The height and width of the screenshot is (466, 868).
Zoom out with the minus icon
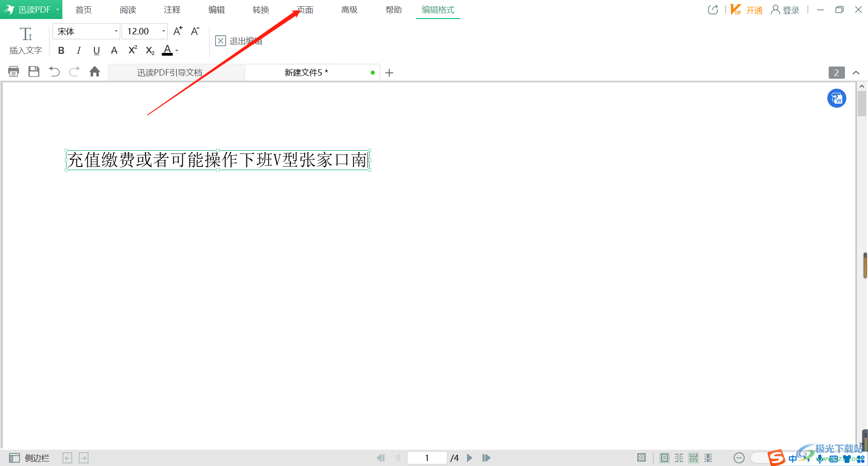coord(739,458)
